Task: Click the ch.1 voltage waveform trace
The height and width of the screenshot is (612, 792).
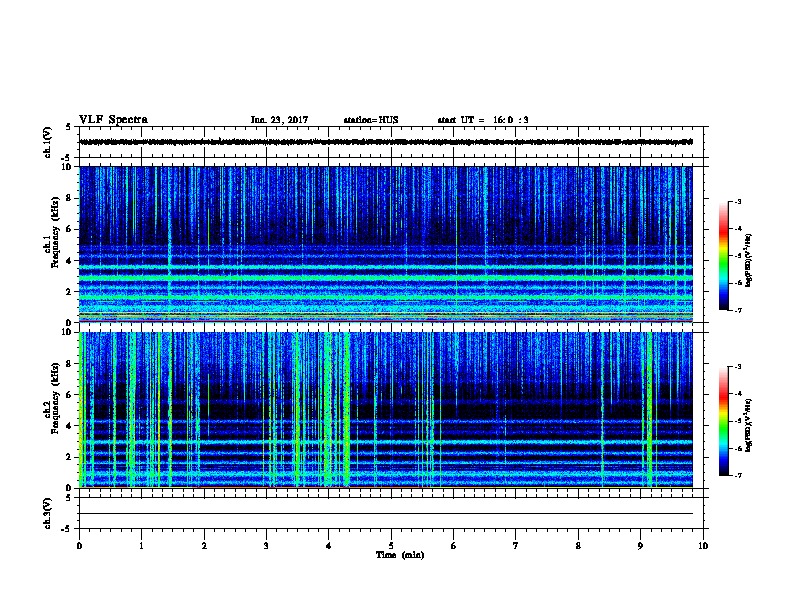Action: pos(386,142)
